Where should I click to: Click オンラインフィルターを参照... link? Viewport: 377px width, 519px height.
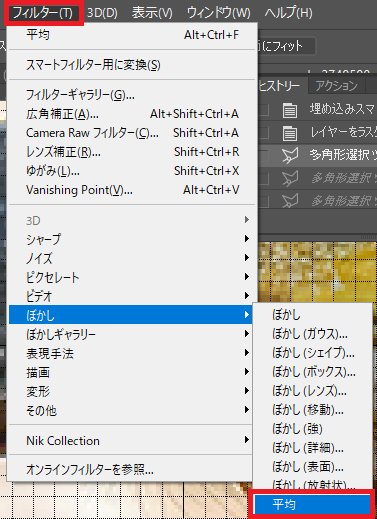[90, 470]
